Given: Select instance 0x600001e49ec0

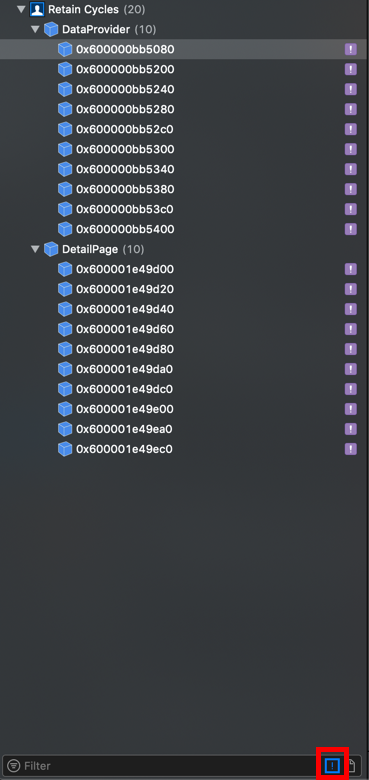Looking at the screenshot, I should [x=184, y=449].
